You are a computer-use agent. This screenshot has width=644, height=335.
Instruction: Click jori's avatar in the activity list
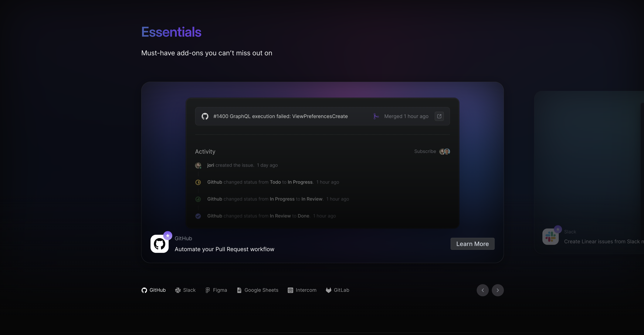[198, 165]
